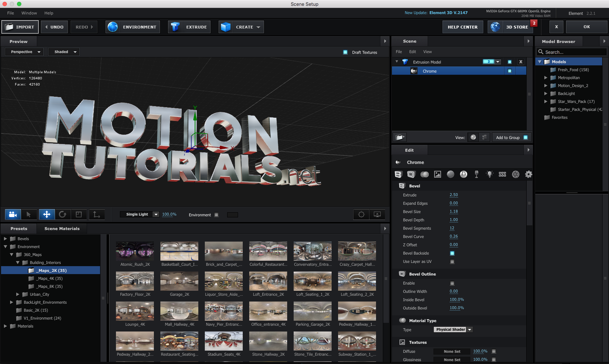
Task: Open Scene panel View menu
Action: pos(427,52)
